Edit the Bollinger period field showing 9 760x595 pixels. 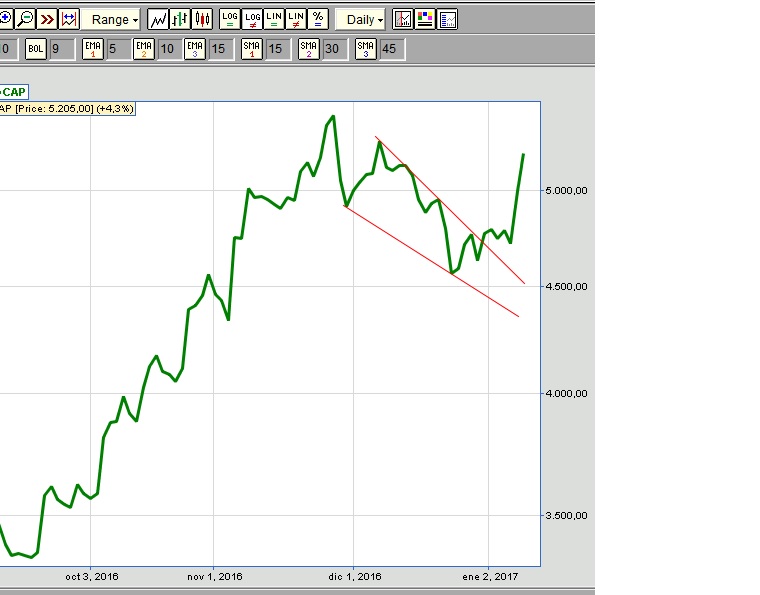(x=62, y=49)
